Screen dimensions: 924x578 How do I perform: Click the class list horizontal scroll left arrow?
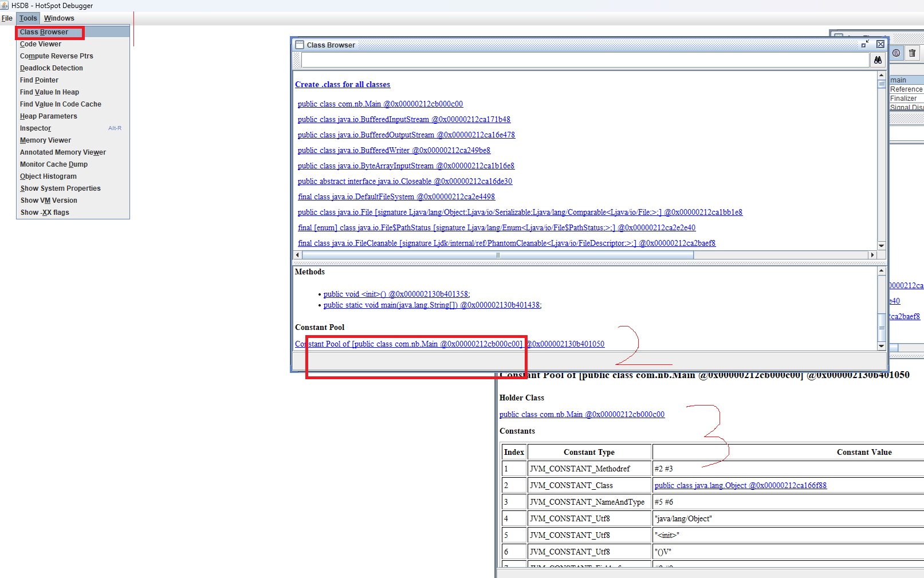tap(297, 255)
